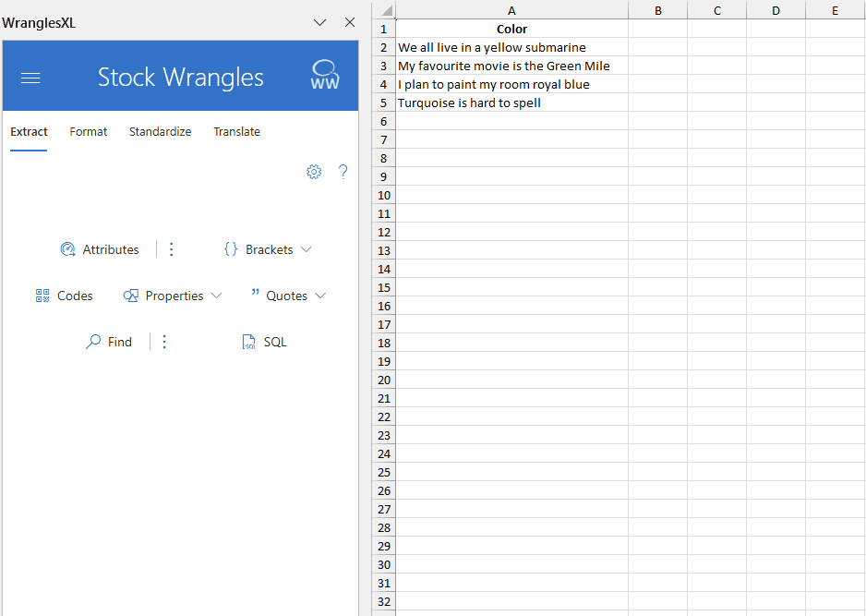Screen dimensions: 866x616
Task: Open the hamburger menu in Stock Wrangles
Action: 31,79
